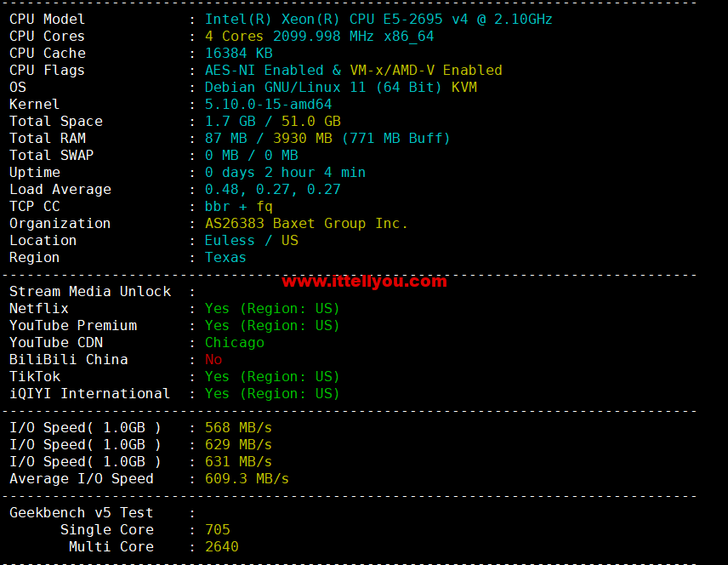Click Location value Euless / US
This screenshot has height=565, width=728.
[251, 241]
